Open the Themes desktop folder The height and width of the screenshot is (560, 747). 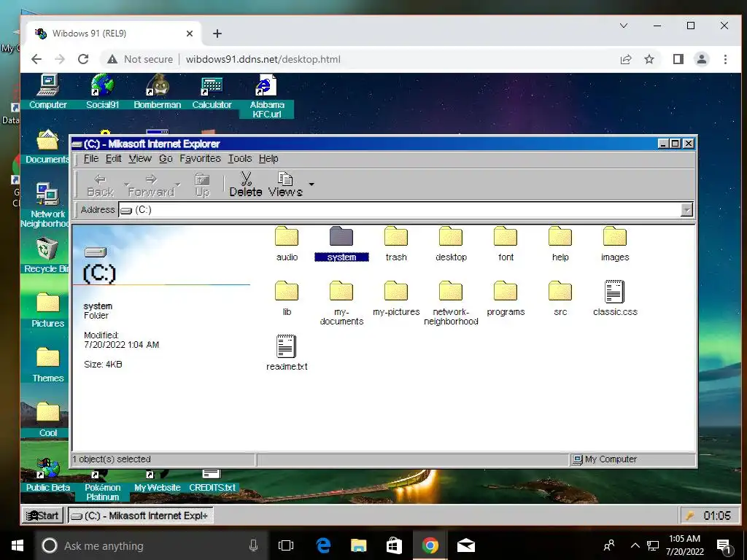47,365
